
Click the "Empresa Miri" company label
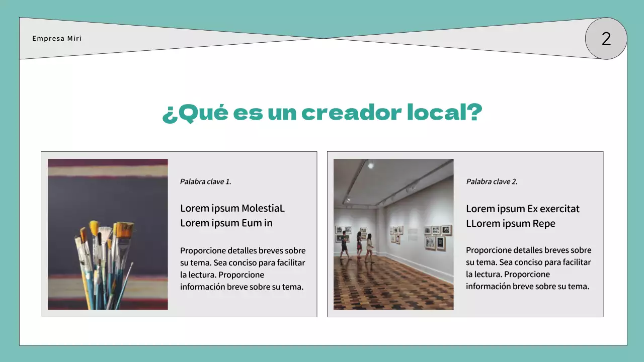pos(57,39)
